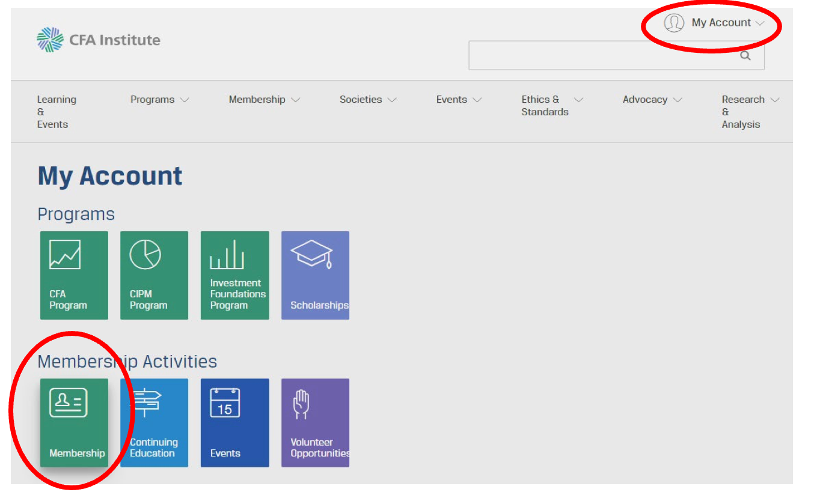817x504 pixels.
Task: Expand the Programs menu chevron
Action: click(185, 100)
